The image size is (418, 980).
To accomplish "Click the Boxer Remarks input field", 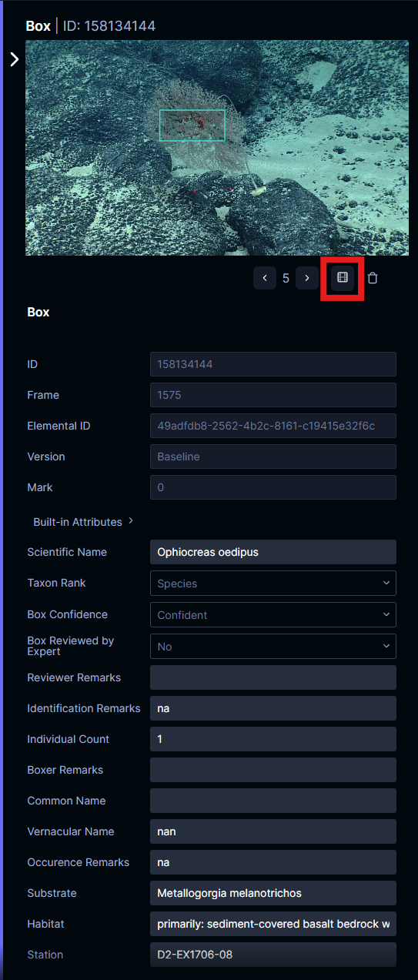I will [273, 770].
